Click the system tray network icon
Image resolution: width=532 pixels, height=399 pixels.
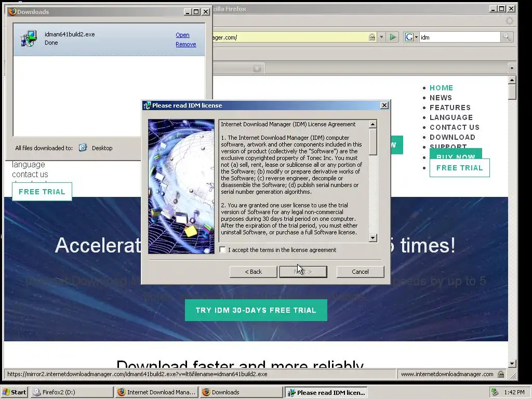point(495,392)
